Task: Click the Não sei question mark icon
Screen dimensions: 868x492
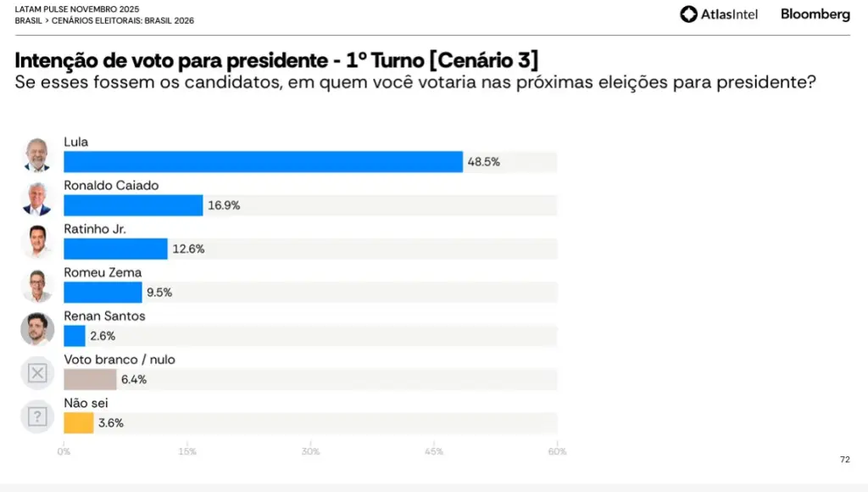Action: [x=37, y=417]
